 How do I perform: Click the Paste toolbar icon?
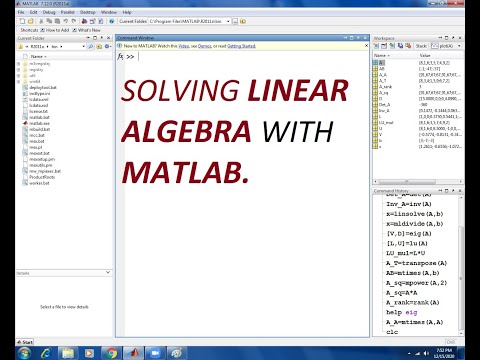click(x=57, y=21)
